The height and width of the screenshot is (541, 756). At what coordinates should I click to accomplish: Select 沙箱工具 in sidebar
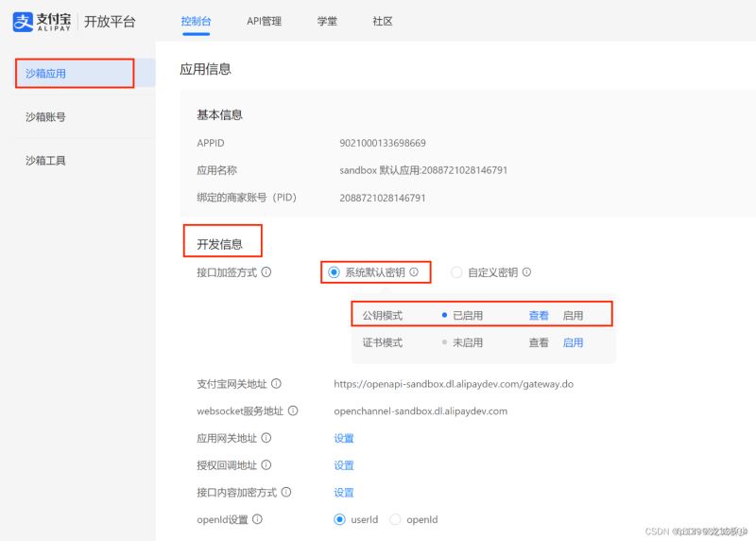(x=45, y=160)
